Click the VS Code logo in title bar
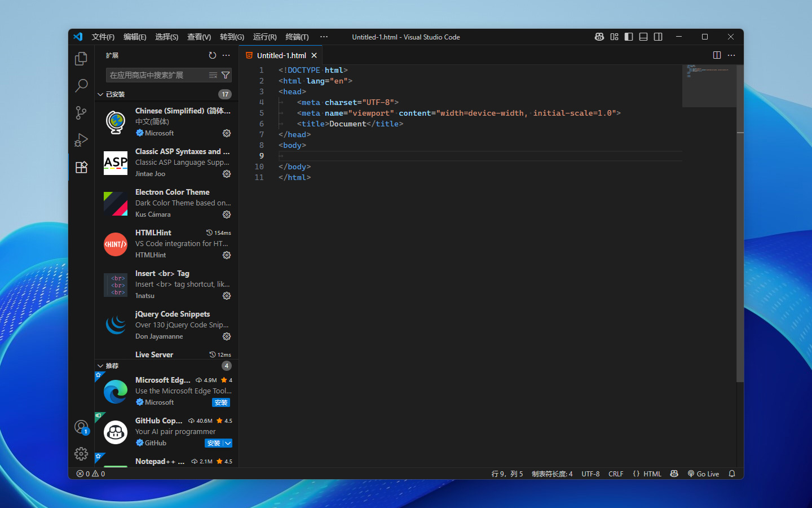Viewport: 812px width, 508px height. coord(78,37)
